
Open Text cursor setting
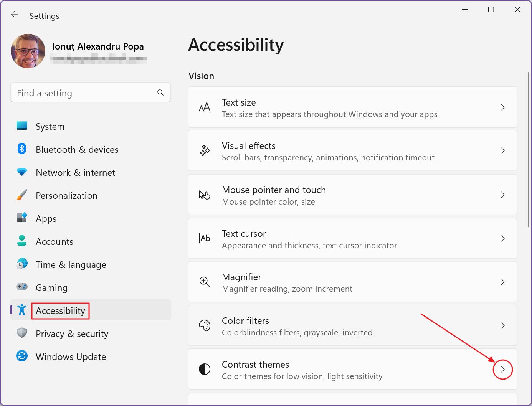(352, 238)
